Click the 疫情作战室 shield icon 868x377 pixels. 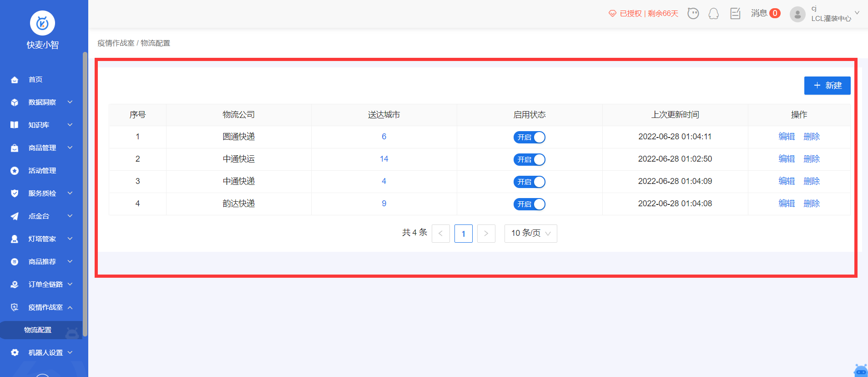point(15,307)
